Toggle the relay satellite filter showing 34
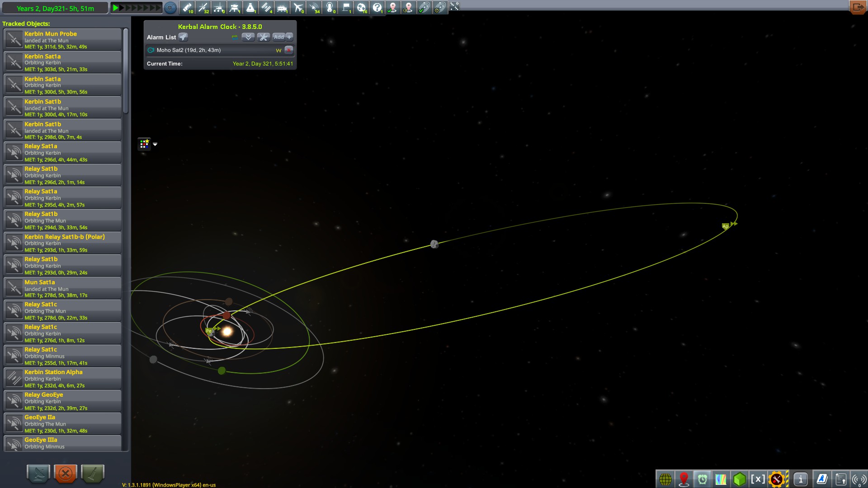This screenshot has width=868, height=488. click(314, 7)
